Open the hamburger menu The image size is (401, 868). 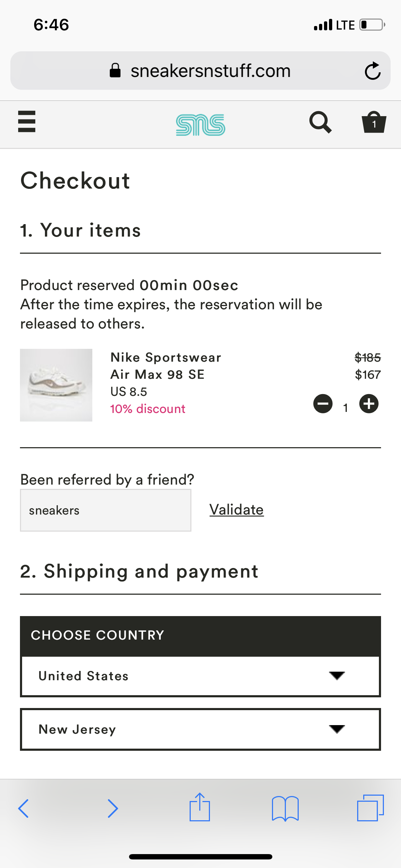[27, 122]
